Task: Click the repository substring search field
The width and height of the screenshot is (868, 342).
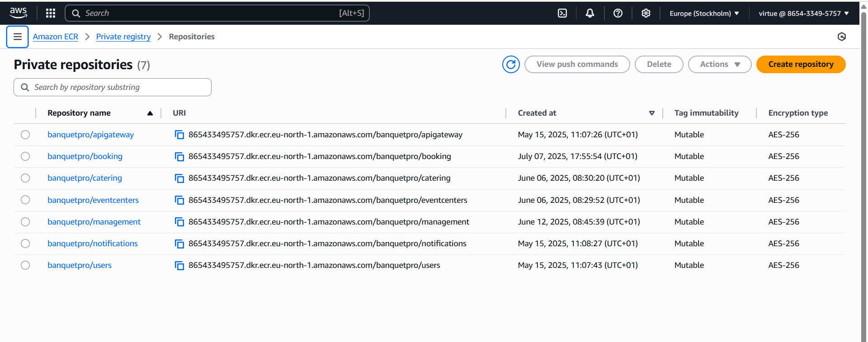Action: tap(118, 87)
